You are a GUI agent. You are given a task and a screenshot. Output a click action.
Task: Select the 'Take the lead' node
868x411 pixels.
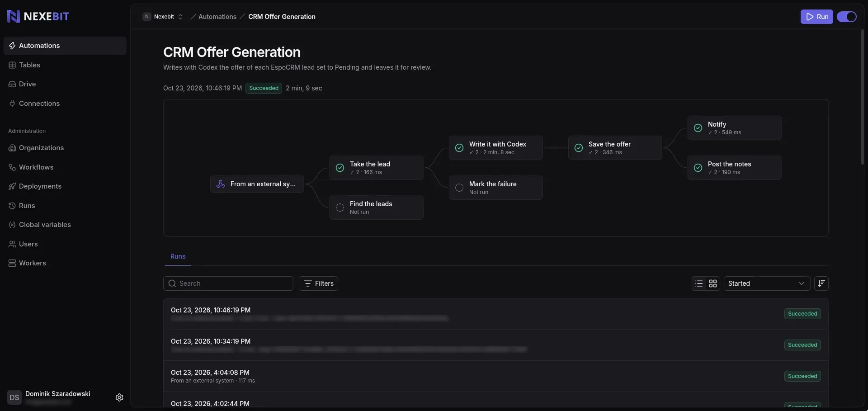376,168
